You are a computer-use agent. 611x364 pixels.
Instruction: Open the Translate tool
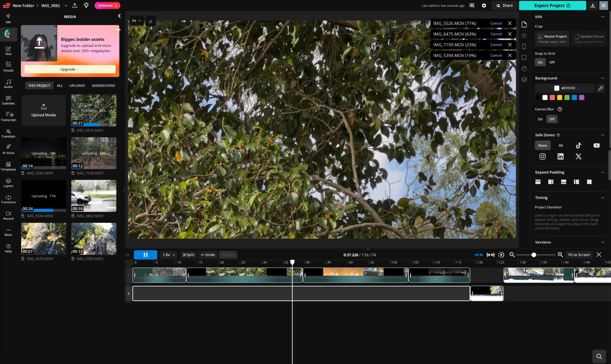(8, 133)
